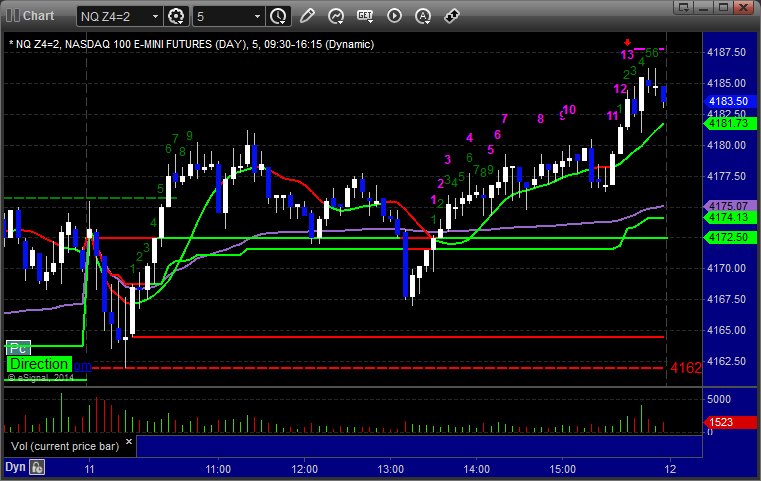Open the studies chart-line icon menu
Image resolution: width=761 pixels, height=481 pixels.
point(336,16)
